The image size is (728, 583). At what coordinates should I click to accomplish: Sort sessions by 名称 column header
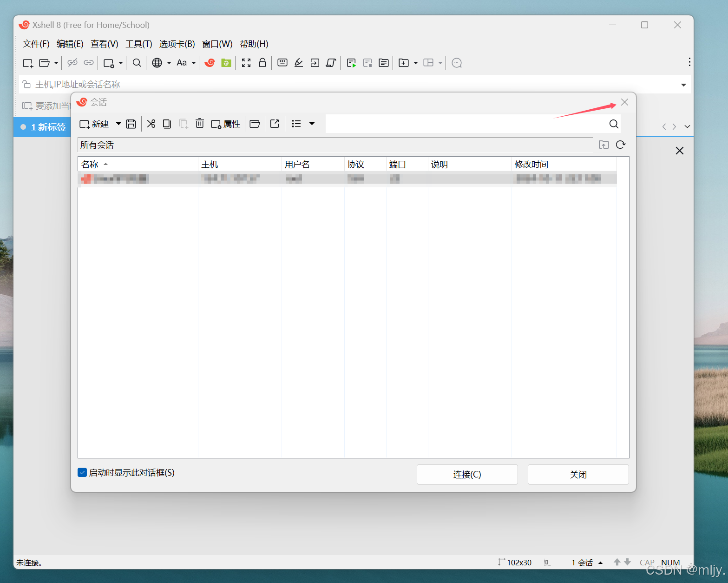[138, 164]
